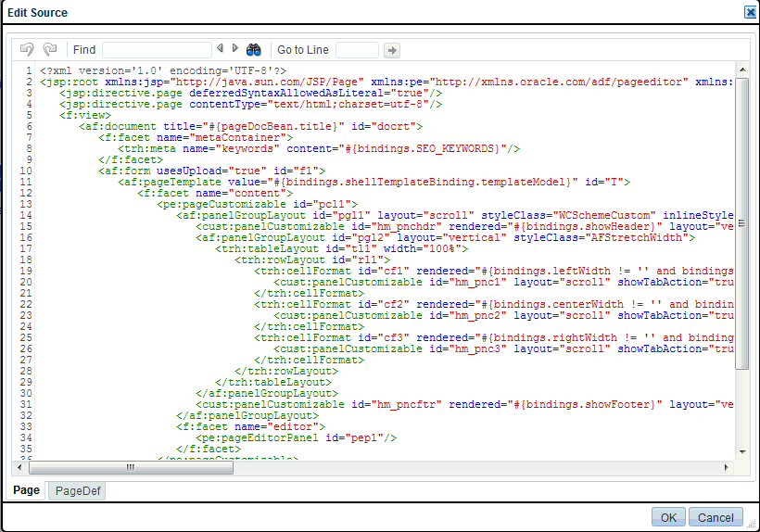The image size is (760, 532).
Task: Click the panelGroupLayout pgl2 line
Action: pos(445,238)
